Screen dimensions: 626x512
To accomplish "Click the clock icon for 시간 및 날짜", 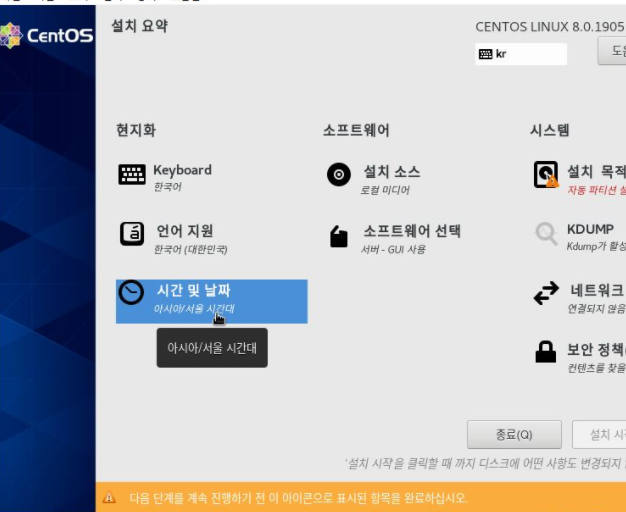I will 131,293.
